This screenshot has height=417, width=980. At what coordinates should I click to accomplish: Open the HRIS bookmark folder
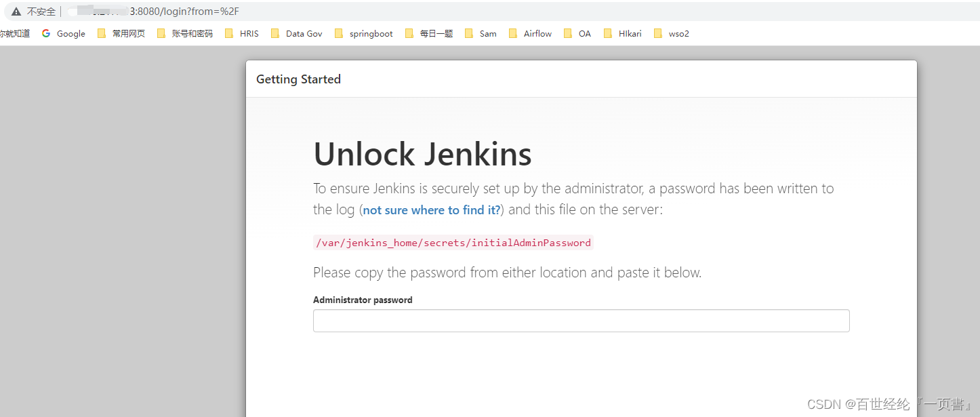tap(242, 33)
